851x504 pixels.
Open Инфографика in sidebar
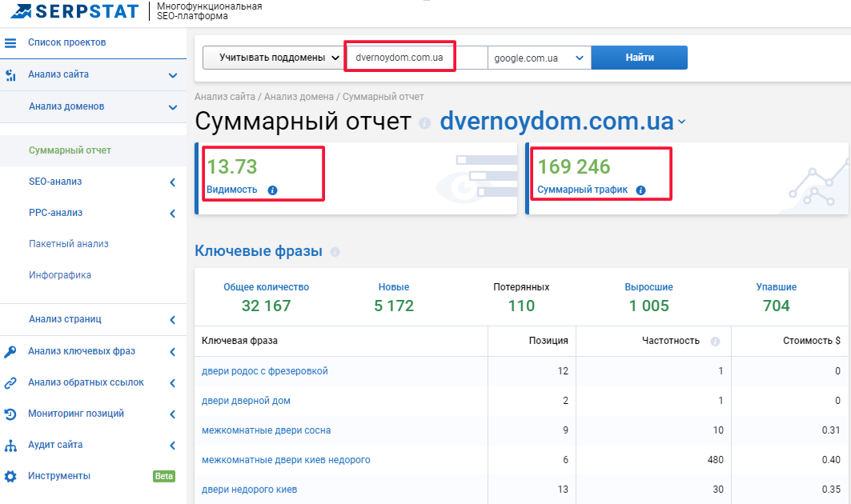click(60, 275)
